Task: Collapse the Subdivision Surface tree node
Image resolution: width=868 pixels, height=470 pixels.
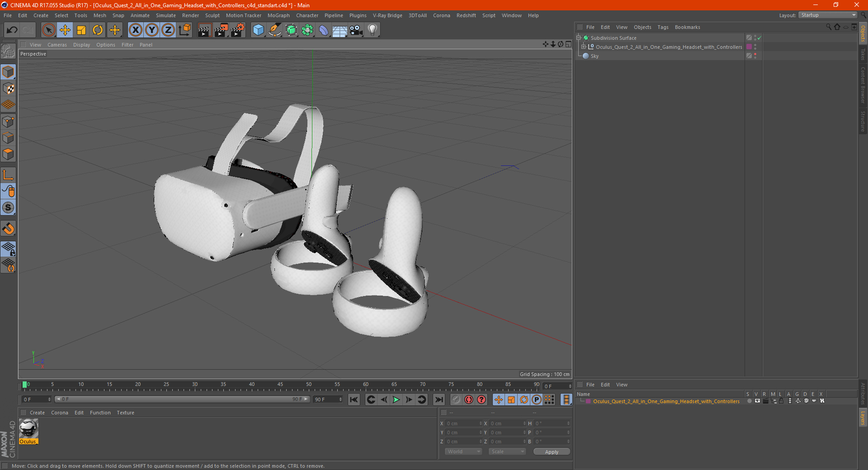Action: pyautogui.click(x=579, y=38)
